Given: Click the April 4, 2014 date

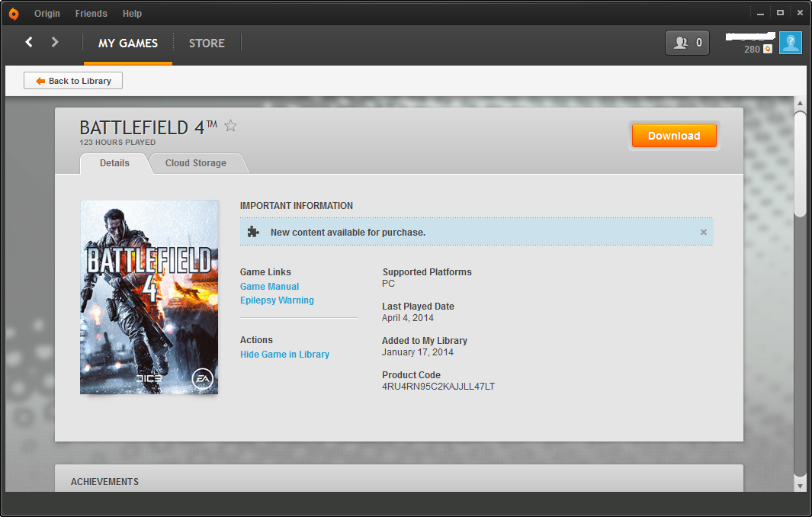Looking at the screenshot, I should coord(408,318).
